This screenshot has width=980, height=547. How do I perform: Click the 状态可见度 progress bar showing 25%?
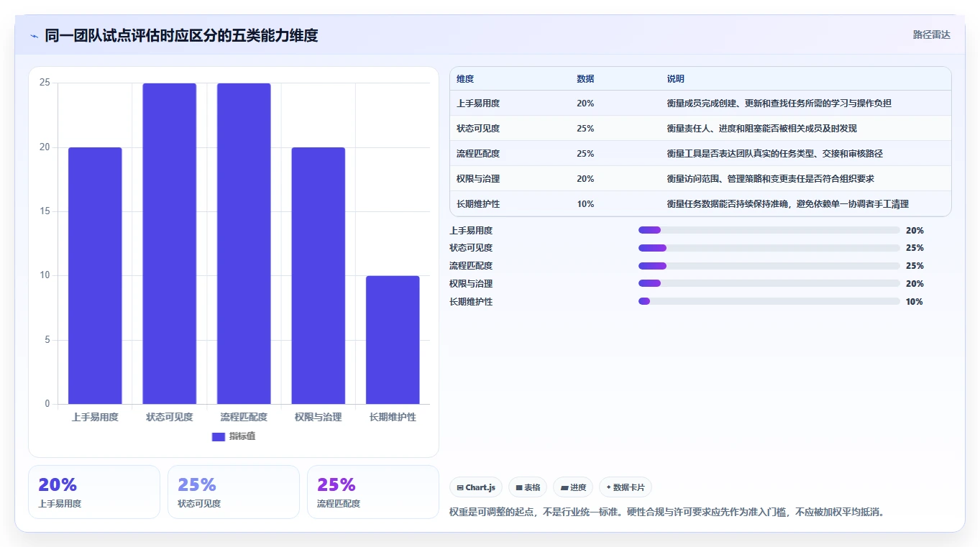[769, 248]
